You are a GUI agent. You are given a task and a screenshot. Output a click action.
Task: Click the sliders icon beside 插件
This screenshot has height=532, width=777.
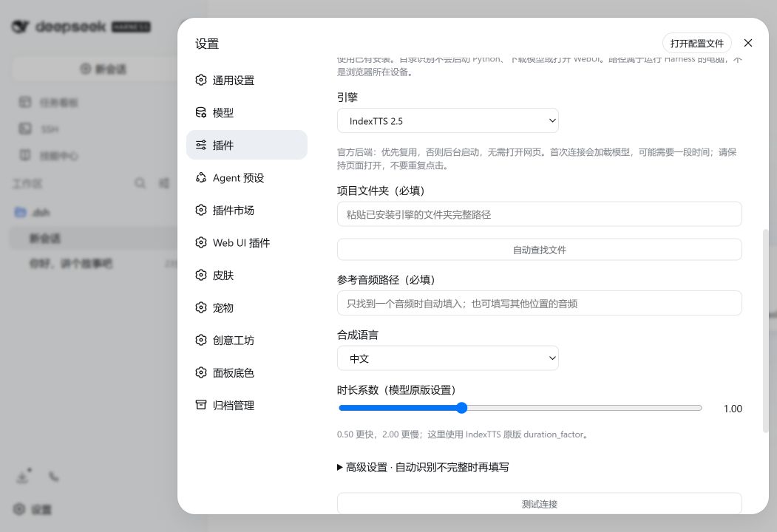coord(200,145)
